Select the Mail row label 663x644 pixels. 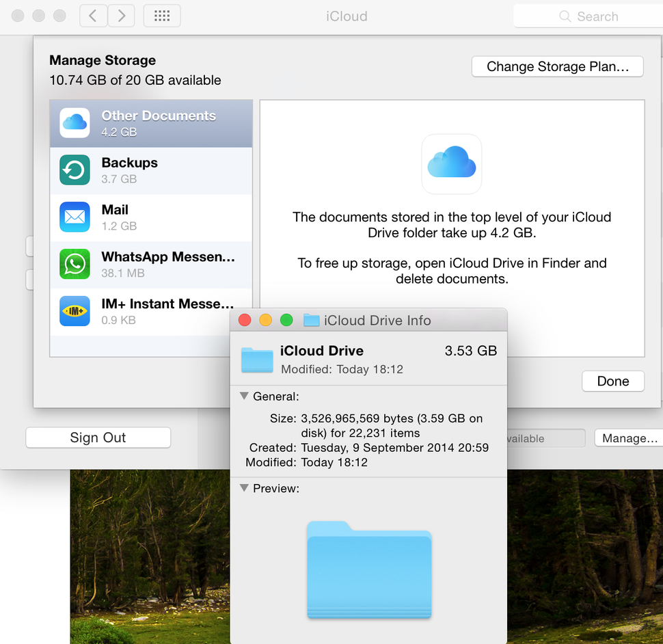(115, 210)
